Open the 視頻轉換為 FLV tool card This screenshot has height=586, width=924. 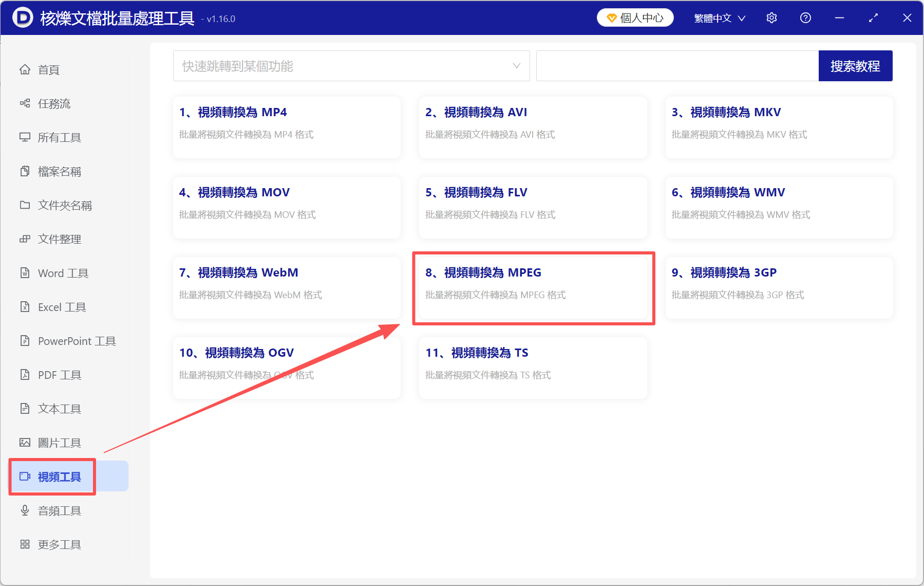533,208
